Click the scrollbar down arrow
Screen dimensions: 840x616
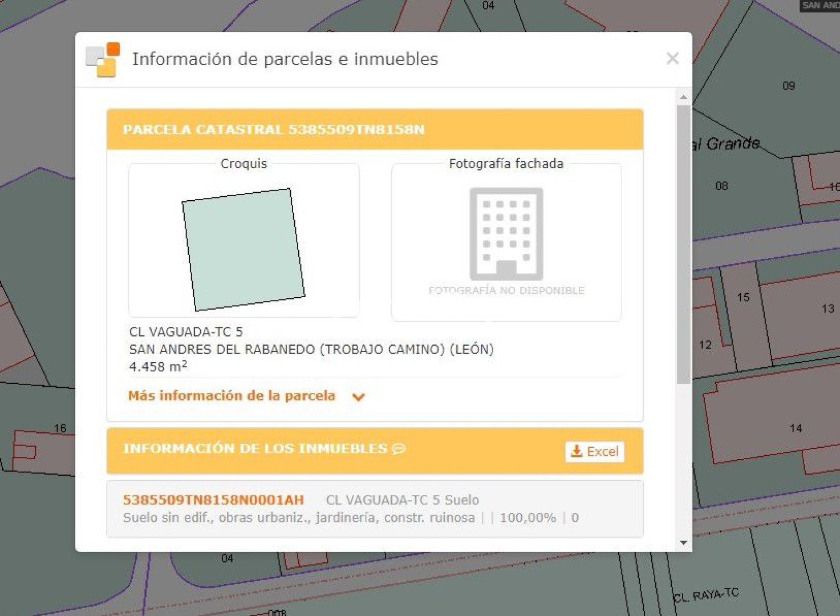point(683,542)
